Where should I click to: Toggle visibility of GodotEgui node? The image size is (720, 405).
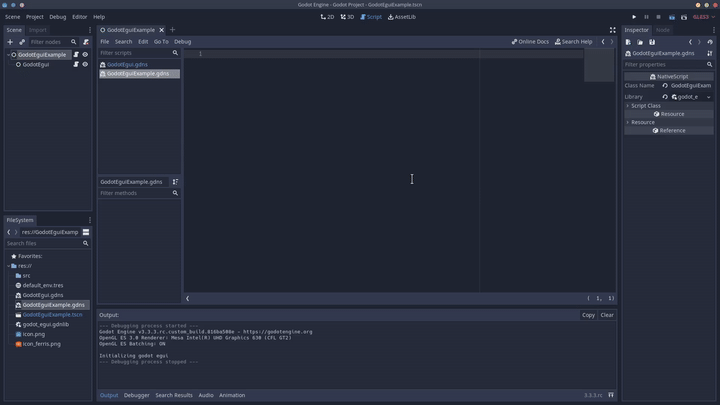85,64
